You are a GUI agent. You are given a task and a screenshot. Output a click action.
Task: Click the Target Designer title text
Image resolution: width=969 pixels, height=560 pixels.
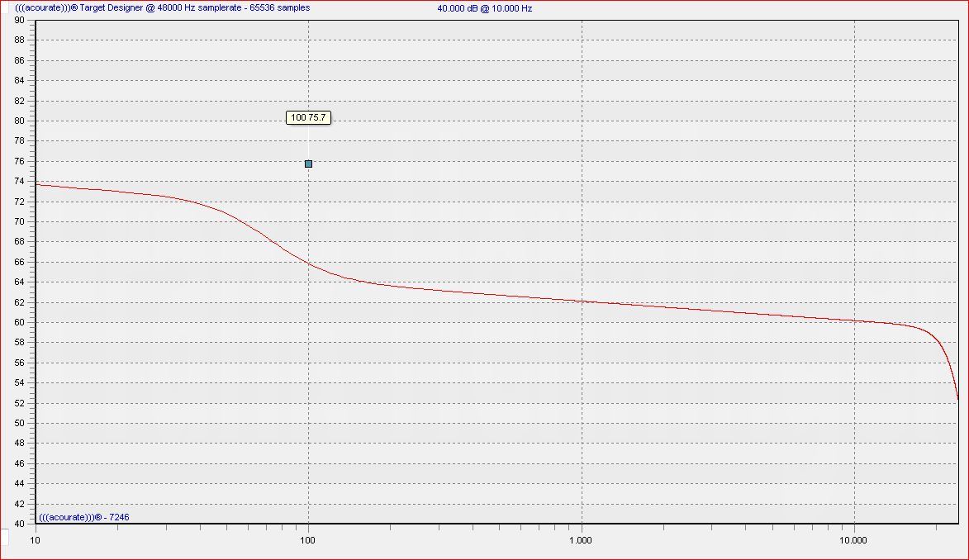tap(163, 7)
